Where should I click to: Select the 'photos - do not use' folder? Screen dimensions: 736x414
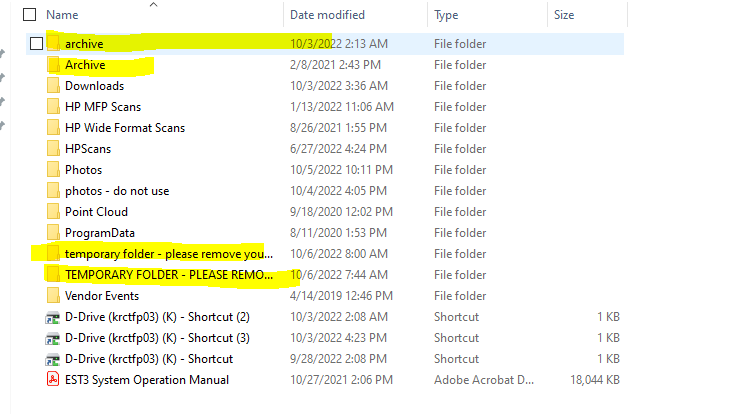[117, 191]
